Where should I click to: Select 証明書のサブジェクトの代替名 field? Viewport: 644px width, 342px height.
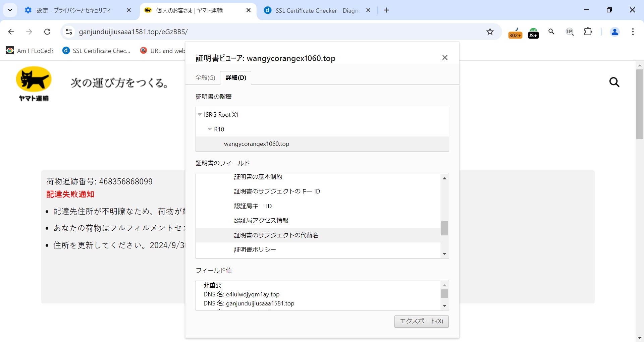(318, 235)
